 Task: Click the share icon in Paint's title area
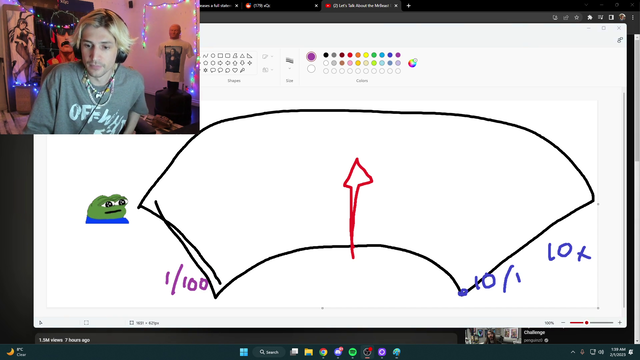pyautogui.click(x=620, y=40)
